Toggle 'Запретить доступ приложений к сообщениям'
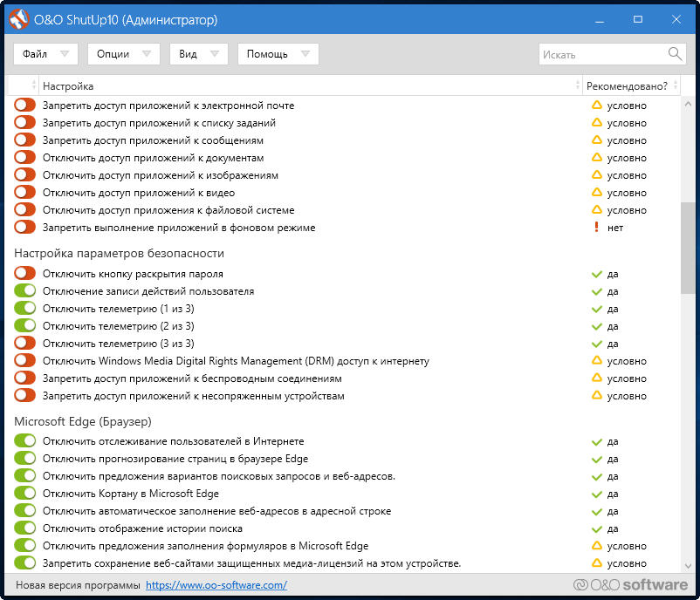 point(24,140)
